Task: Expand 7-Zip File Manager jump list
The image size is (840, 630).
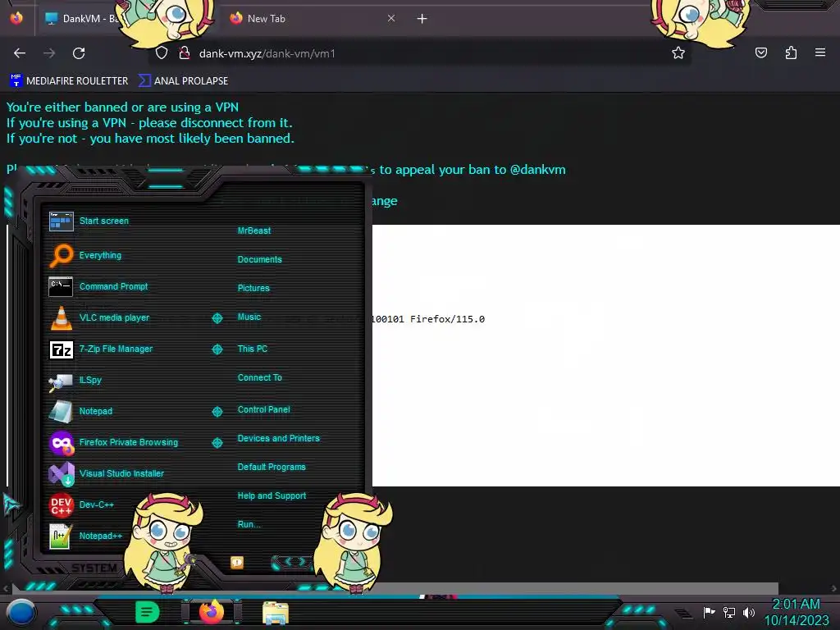Action: 217,349
